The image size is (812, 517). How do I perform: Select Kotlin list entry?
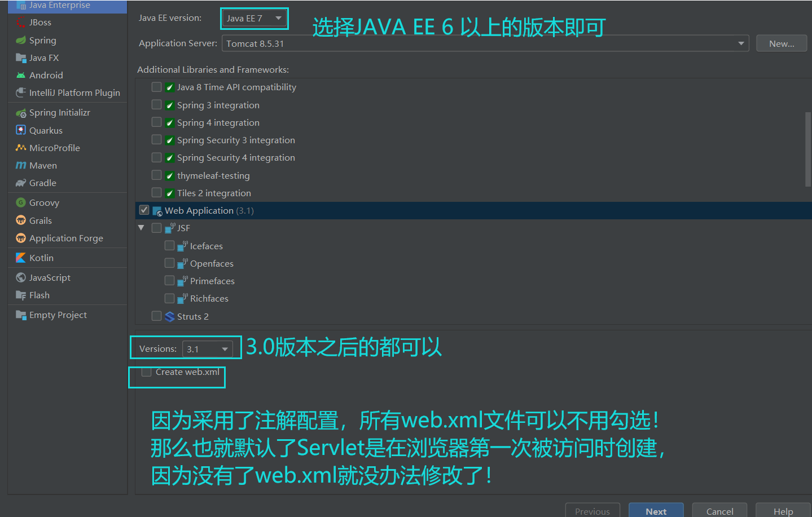click(x=67, y=258)
